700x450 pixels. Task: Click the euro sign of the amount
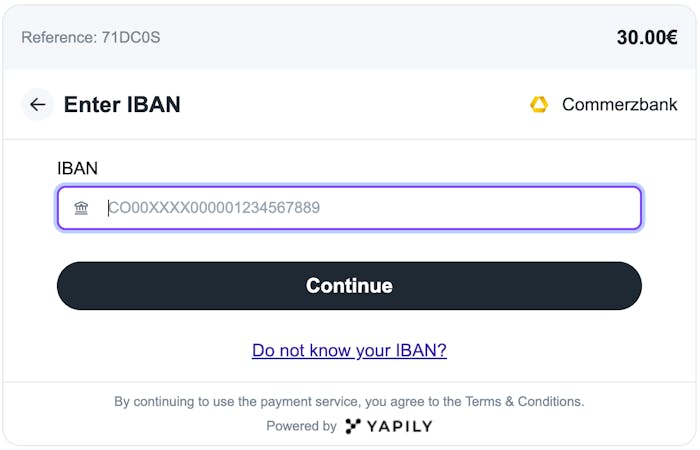click(x=672, y=37)
